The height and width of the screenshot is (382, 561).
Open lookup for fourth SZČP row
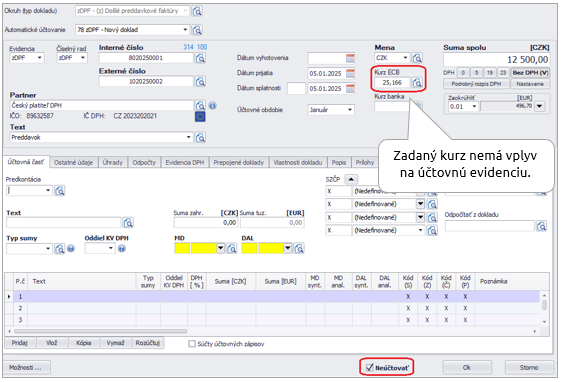pyautogui.click(x=432, y=231)
